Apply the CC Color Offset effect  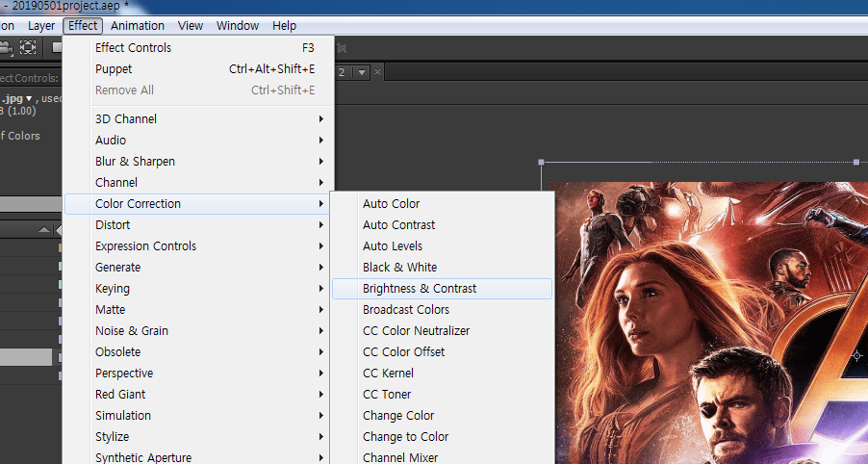(443, 352)
